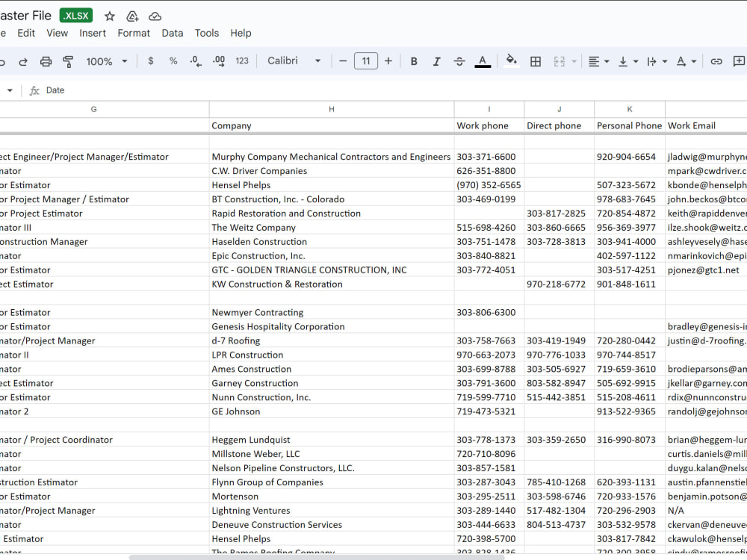
Task: Apply strikethrough formatting
Action: [x=459, y=61]
